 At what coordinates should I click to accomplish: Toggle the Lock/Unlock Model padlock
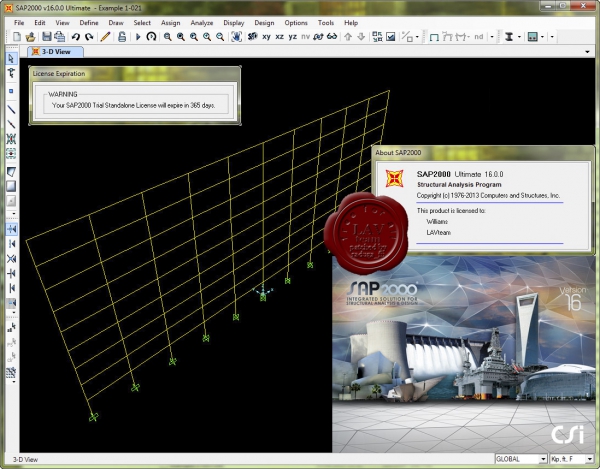122,37
